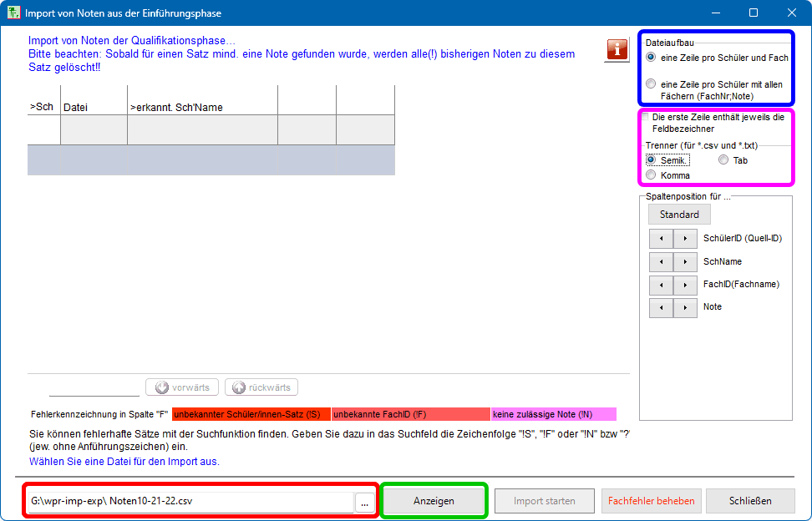The width and height of the screenshot is (812, 521).
Task: Choose Tab as separator
Action: pyautogui.click(x=723, y=160)
